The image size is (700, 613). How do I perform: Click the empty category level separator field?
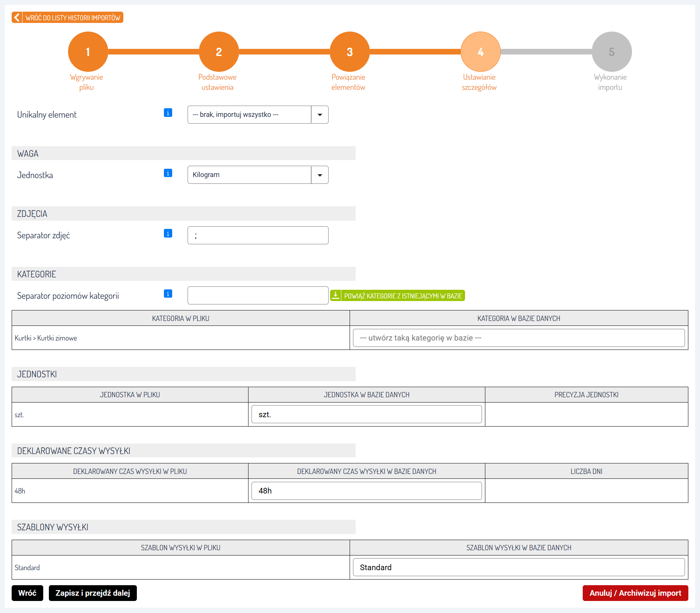click(x=258, y=295)
